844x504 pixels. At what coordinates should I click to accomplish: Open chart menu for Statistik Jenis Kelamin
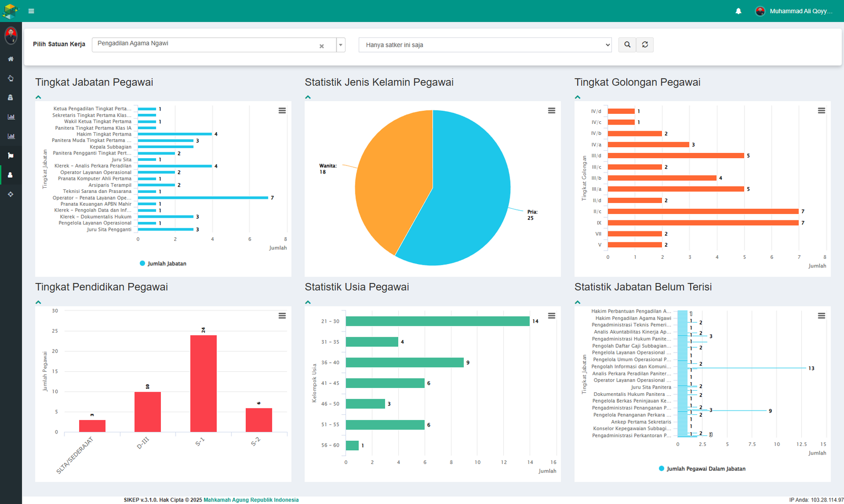pyautogui.click(x=551, y=111)
